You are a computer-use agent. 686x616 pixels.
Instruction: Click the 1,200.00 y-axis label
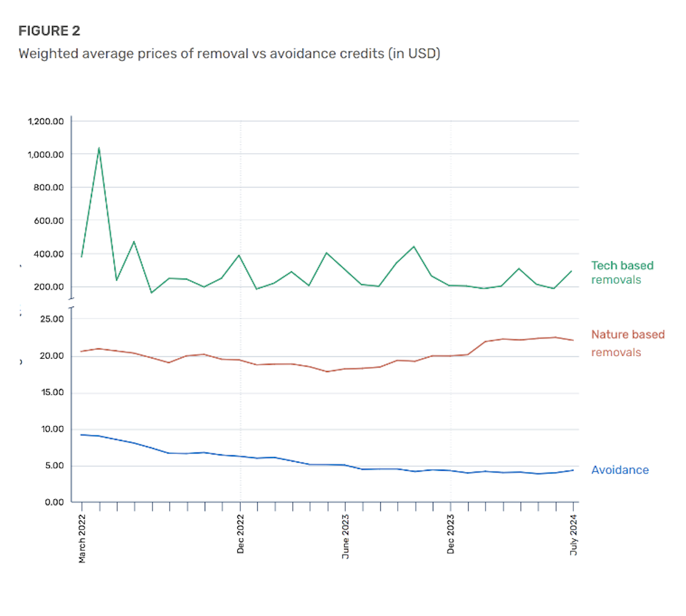click(46, 121)
